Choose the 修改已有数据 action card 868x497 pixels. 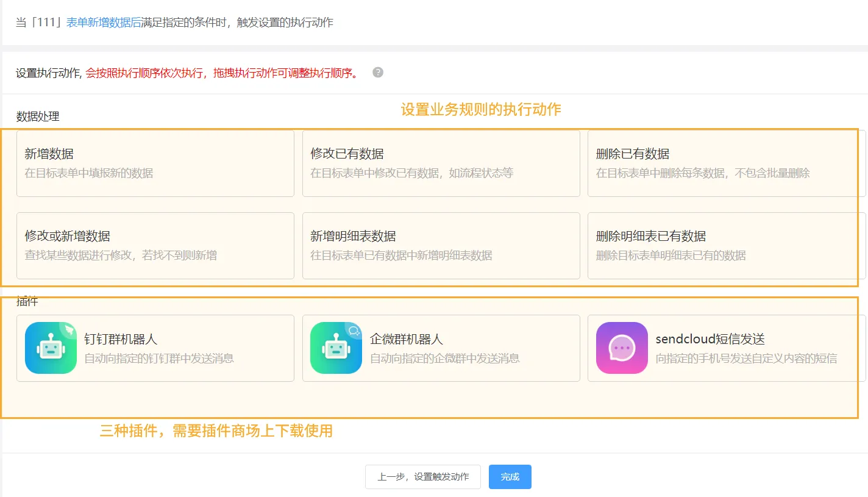coord(441,163)
